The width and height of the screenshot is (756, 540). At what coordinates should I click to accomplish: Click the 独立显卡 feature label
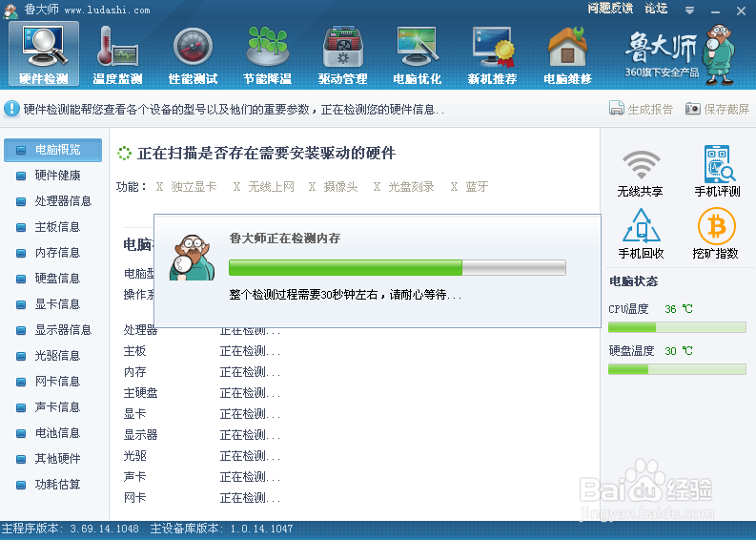click(x=194, y=187)
